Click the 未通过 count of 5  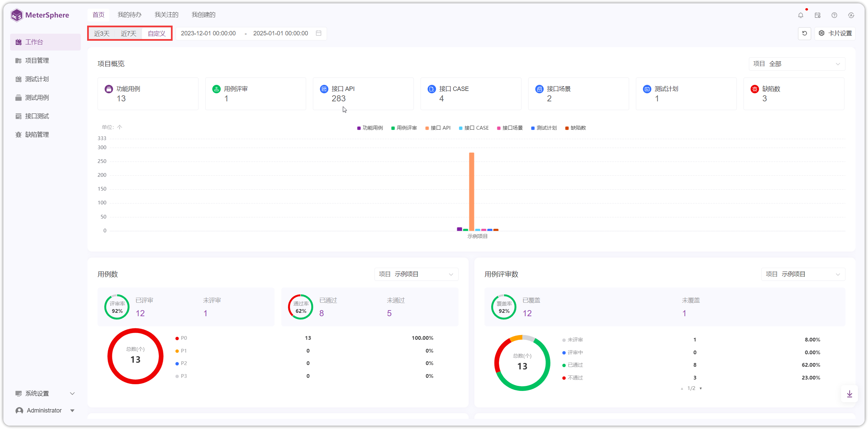pos(389,313)
